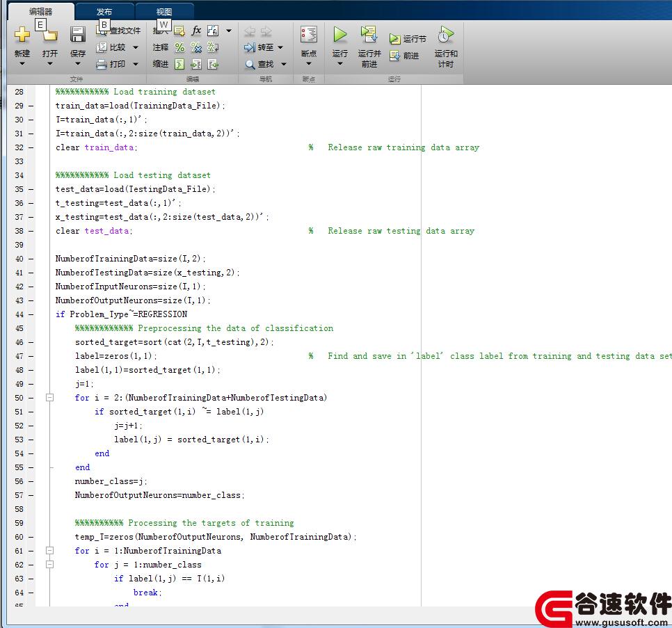Click Run and Advance (运行并前进) icon
The width and height of the screenshot is (672, 628).
369,34
